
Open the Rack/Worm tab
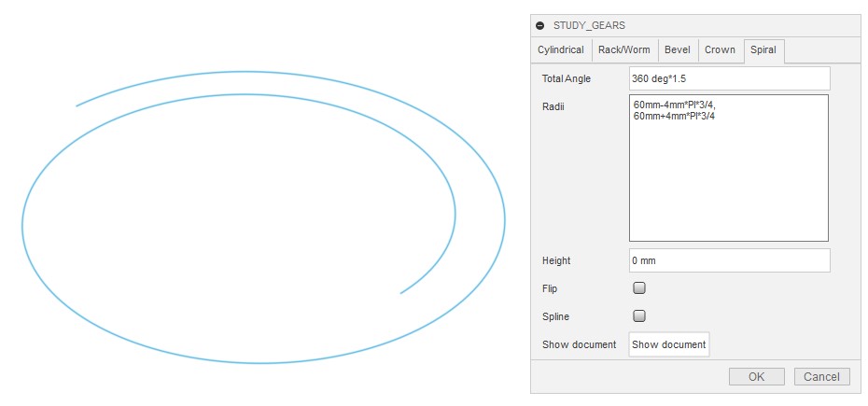623,50
